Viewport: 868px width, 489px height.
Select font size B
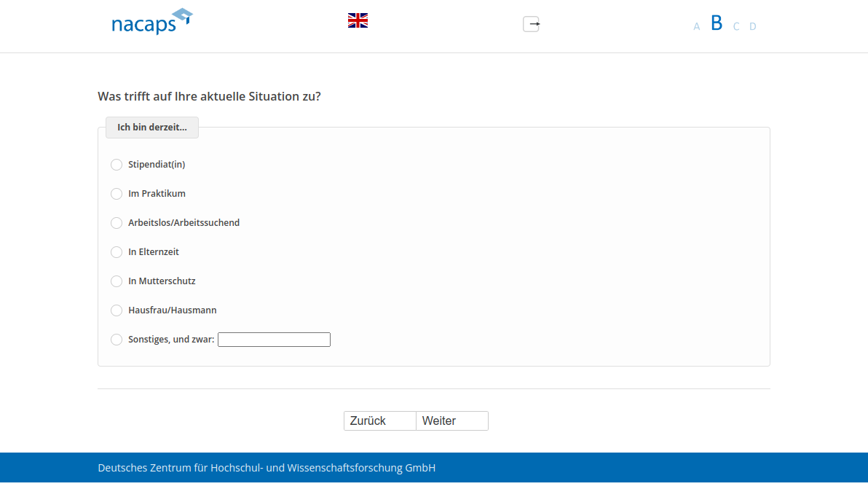[x=717, y=23]
